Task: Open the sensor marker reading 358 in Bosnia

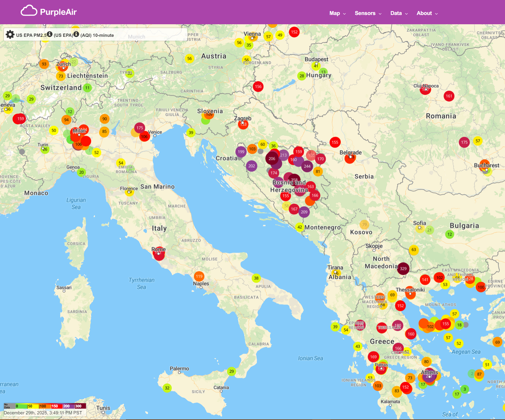Action: pyautogui.click(x=294, y=180)
